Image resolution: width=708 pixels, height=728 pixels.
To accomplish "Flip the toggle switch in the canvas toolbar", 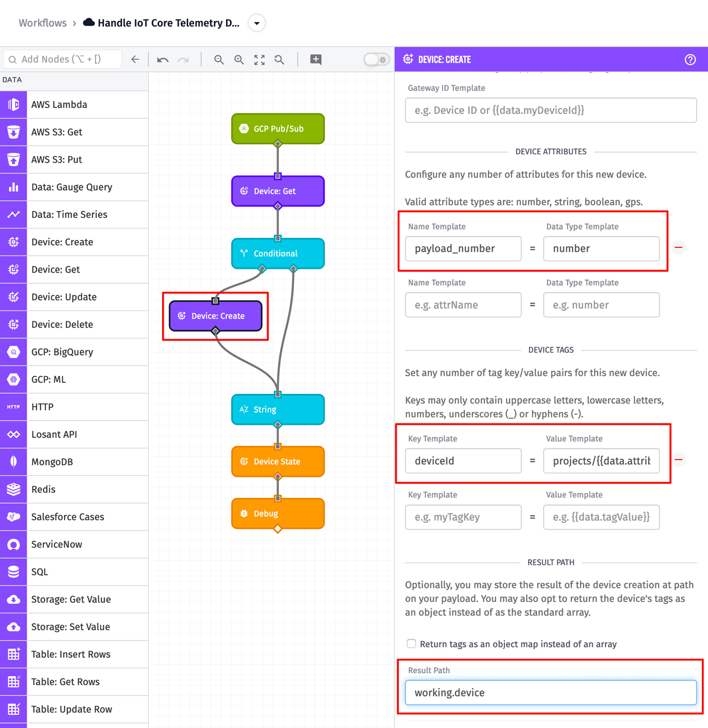I will click(x=376, y=59).
